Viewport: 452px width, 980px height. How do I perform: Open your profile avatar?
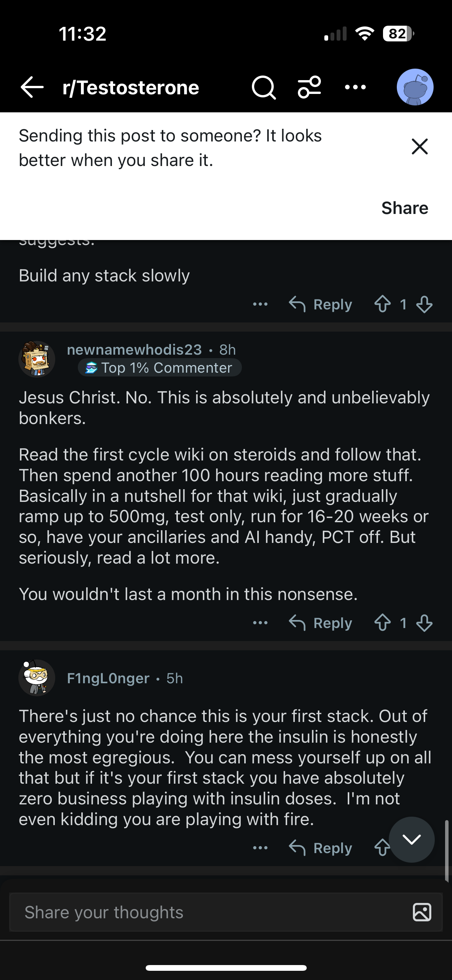(x=415, y=87)
